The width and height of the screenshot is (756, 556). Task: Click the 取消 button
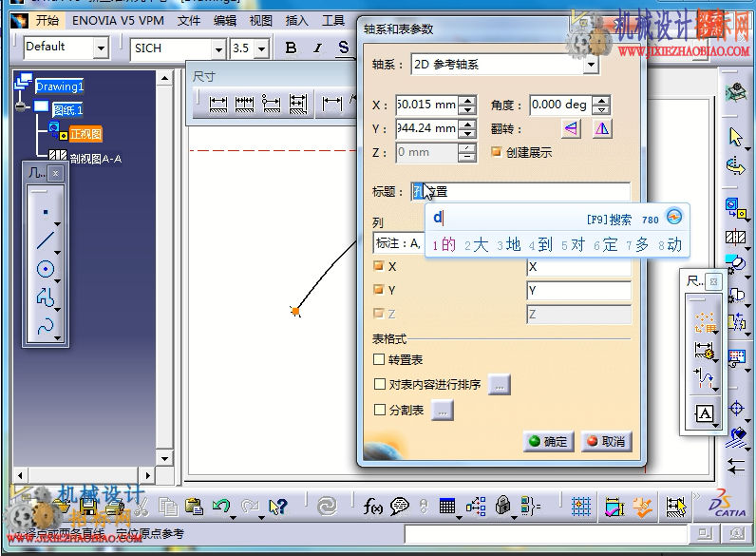(x=607, y=441)
